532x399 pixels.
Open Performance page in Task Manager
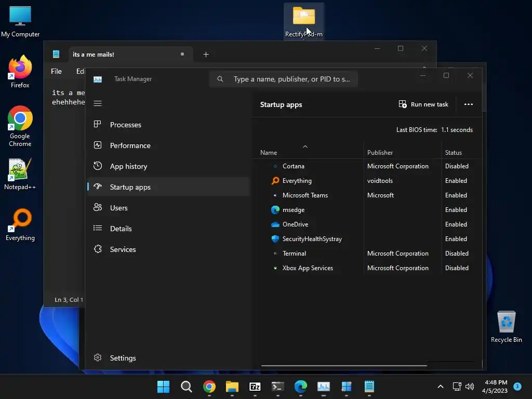(168, 145)
